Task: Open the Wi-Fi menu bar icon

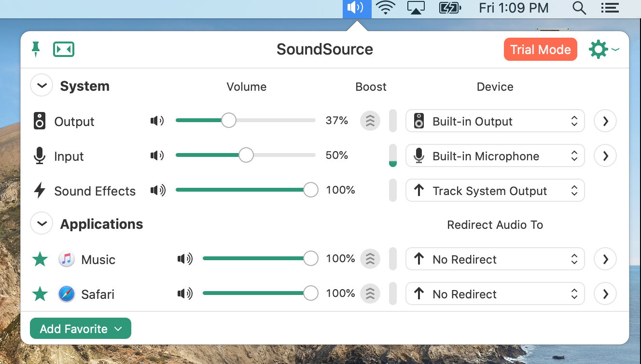Action: click(x=386, y=8)
